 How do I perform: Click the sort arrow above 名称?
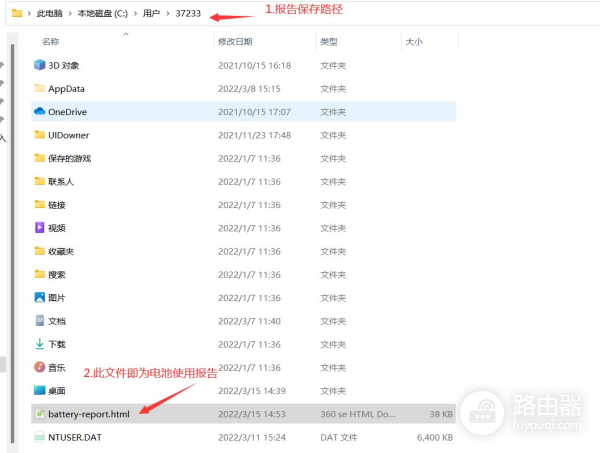click(126, 34)
